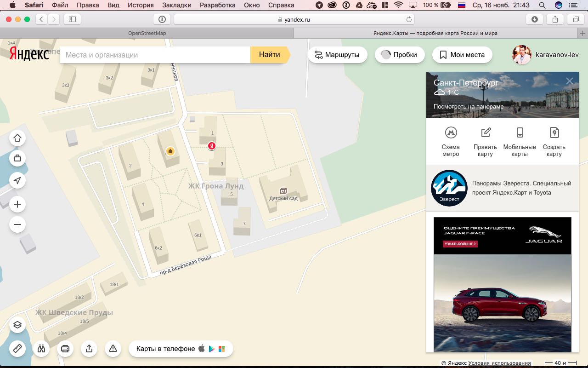The width and height of the screenshot is (588, 368).
Task: Click the Windows store icon
Action: (x=222, y=349)
